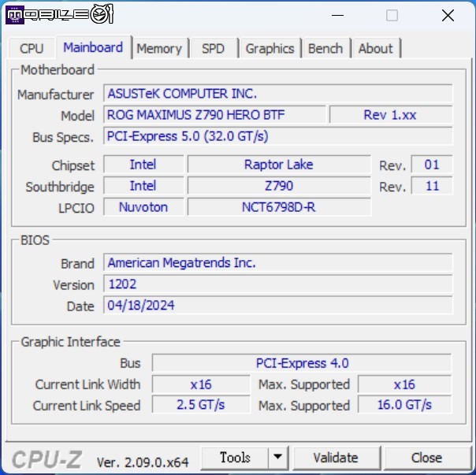Click the Rev 1.xx field
Image resolution: width=476 pixels, height=475 pixels.
391,115
